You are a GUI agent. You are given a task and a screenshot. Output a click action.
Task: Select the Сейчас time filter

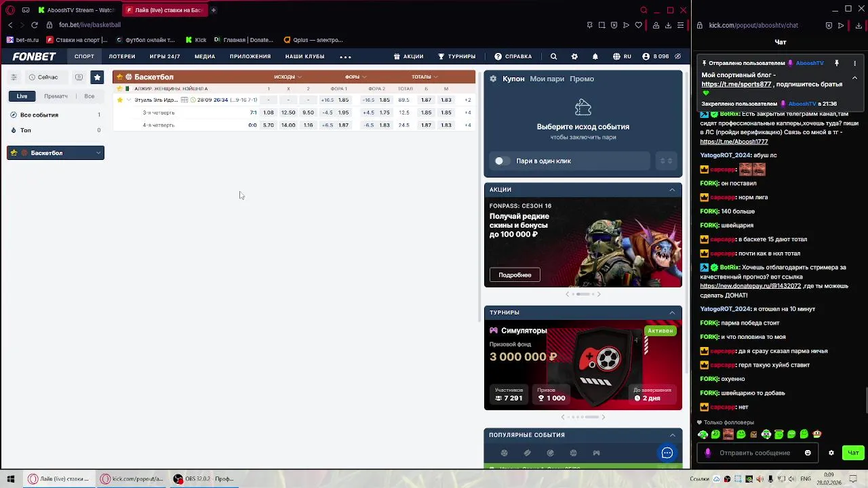[43, 77]
